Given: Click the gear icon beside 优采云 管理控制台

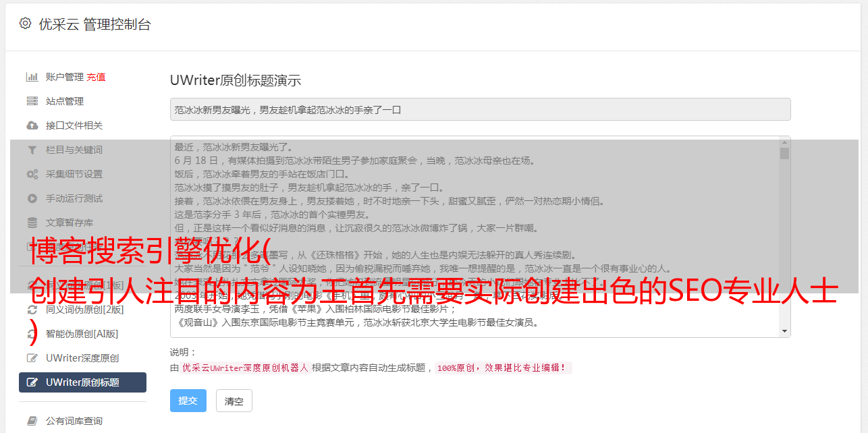Looking at the screenshot, I should click(25, 24).
